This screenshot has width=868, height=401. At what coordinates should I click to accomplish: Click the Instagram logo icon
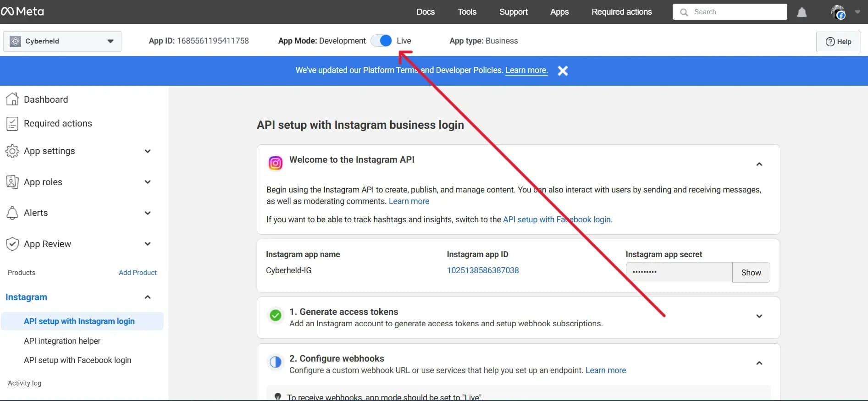coord(275,163)
